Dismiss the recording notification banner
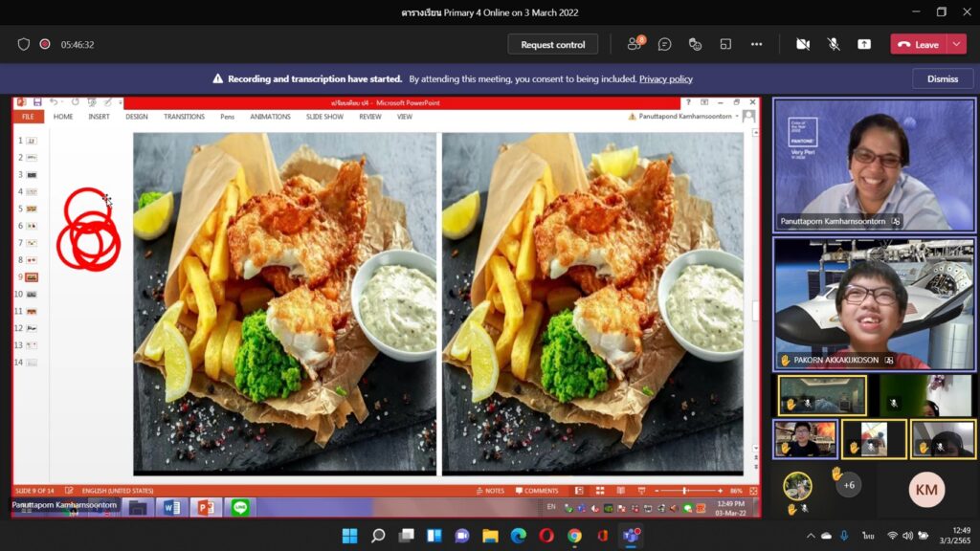The width and height of the screenshot is (980, 551). 942,78
